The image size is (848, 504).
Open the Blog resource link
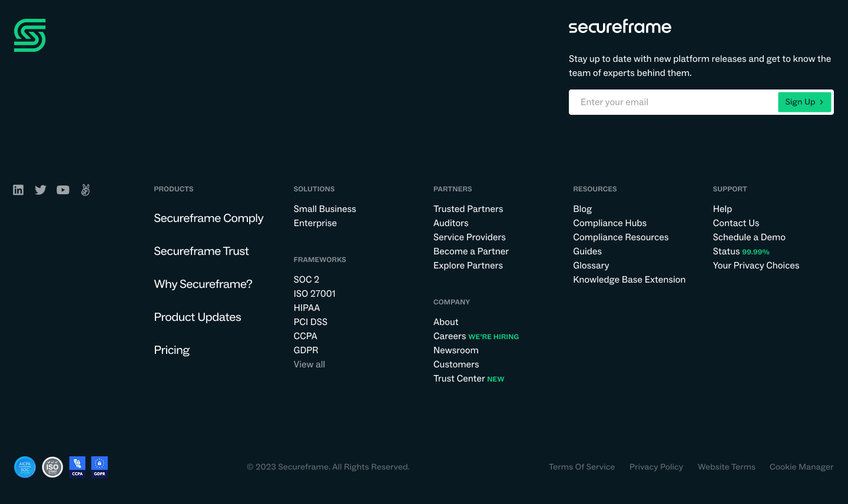pyautogui.click(x=582, y=209)
